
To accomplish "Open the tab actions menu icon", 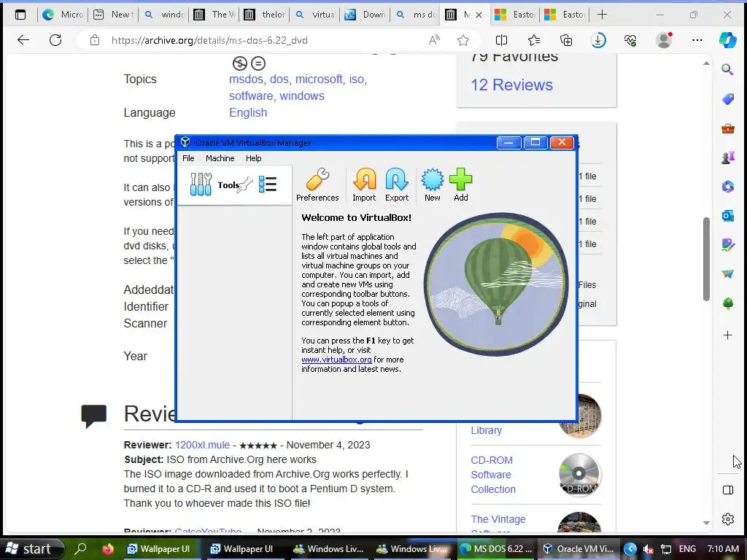I will coord(20,15).
